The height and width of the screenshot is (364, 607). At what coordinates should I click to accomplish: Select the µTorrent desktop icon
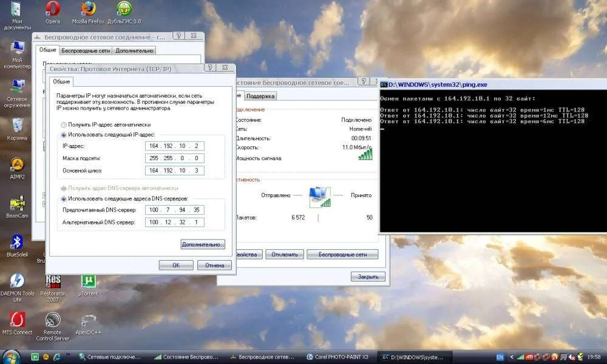pyautogui.click(x=89, y=281)
